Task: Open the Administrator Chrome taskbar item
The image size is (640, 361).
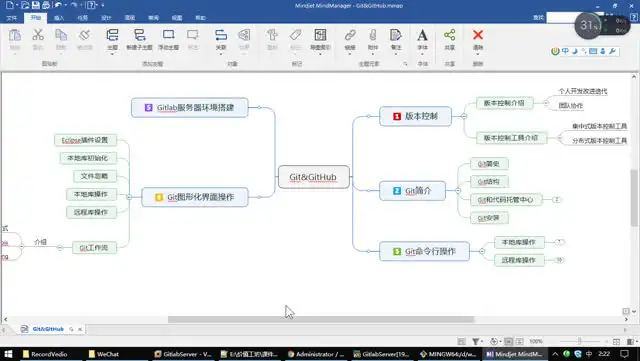Action: coord(316,354)
